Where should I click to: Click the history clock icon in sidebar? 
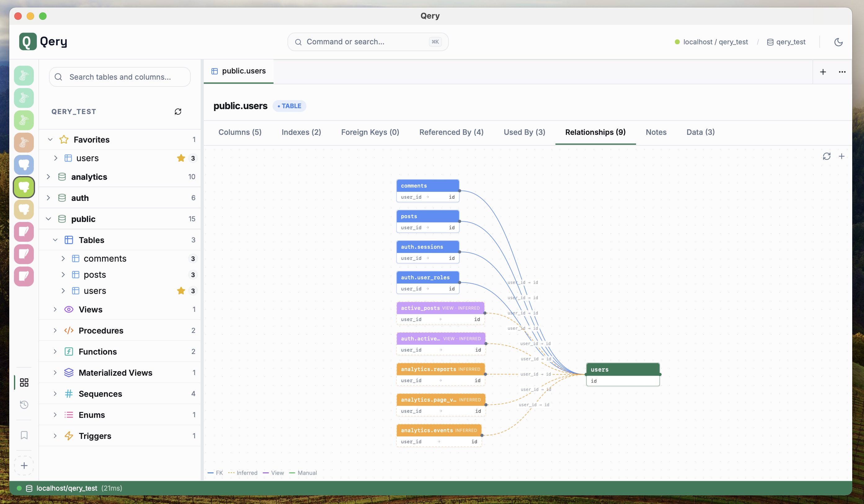coord(24,405)
